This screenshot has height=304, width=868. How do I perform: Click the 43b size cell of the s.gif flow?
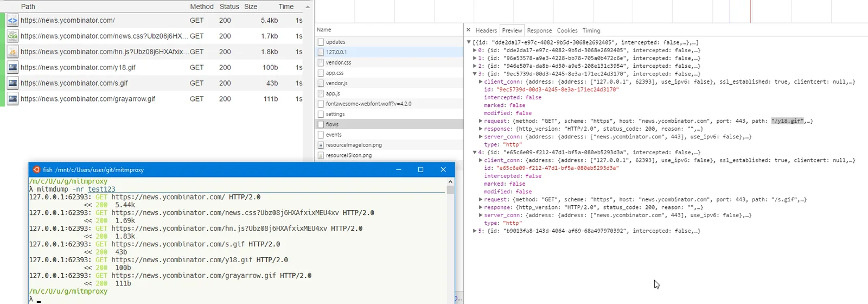(x=272, y=84)
